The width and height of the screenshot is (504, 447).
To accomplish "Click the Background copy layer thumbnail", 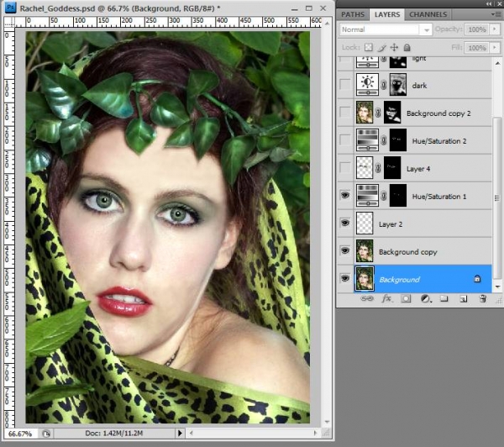I will 365,251.
